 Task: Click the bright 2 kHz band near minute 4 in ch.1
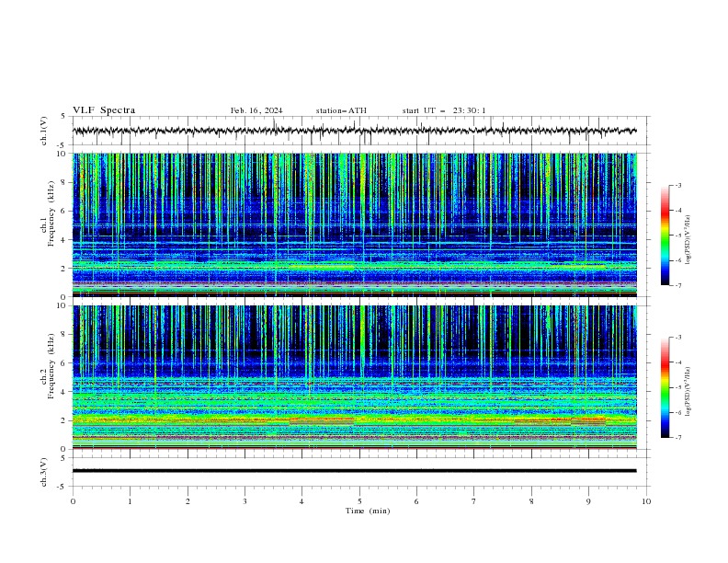point(322,267)
